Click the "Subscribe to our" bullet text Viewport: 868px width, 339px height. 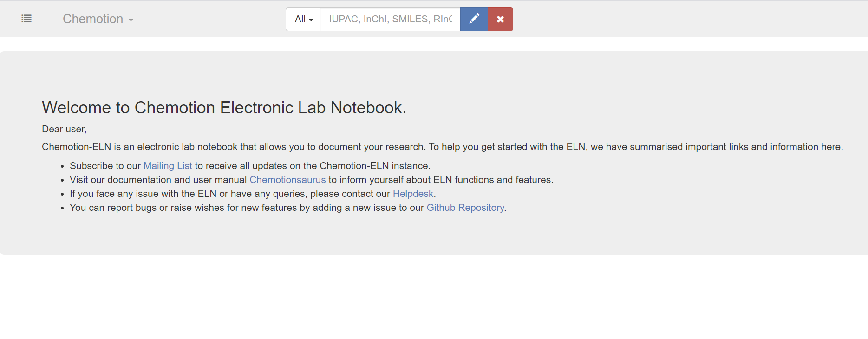[x=105, y=166]
